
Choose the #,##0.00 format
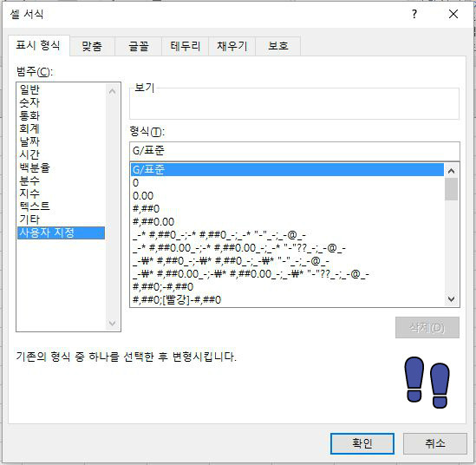click(x=287, y=222)
